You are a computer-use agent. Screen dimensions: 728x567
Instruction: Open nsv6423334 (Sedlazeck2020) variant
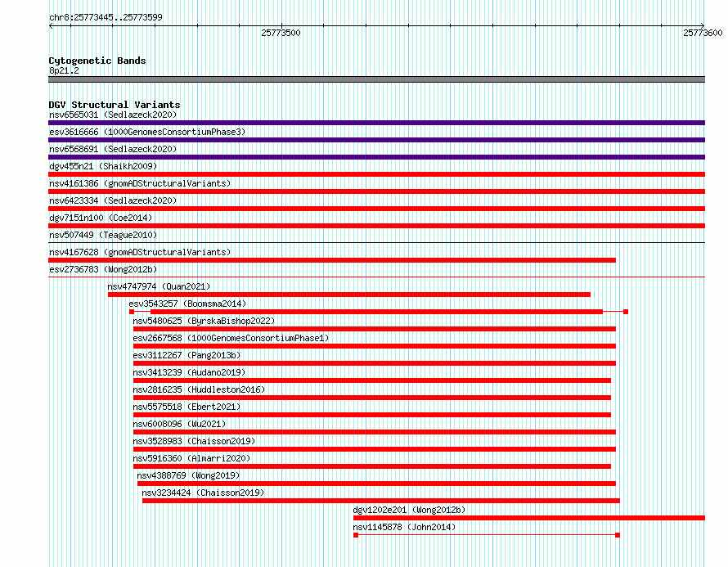[113, 200]
